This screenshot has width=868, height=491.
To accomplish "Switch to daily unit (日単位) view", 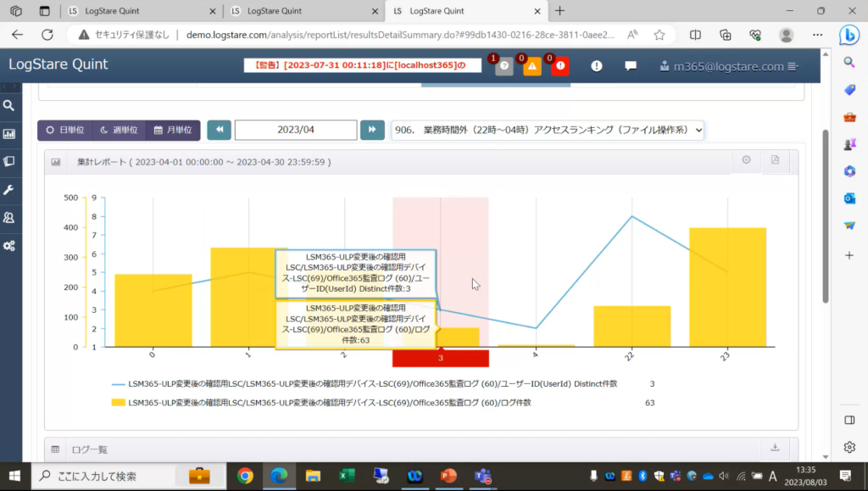I will point(64,130).
